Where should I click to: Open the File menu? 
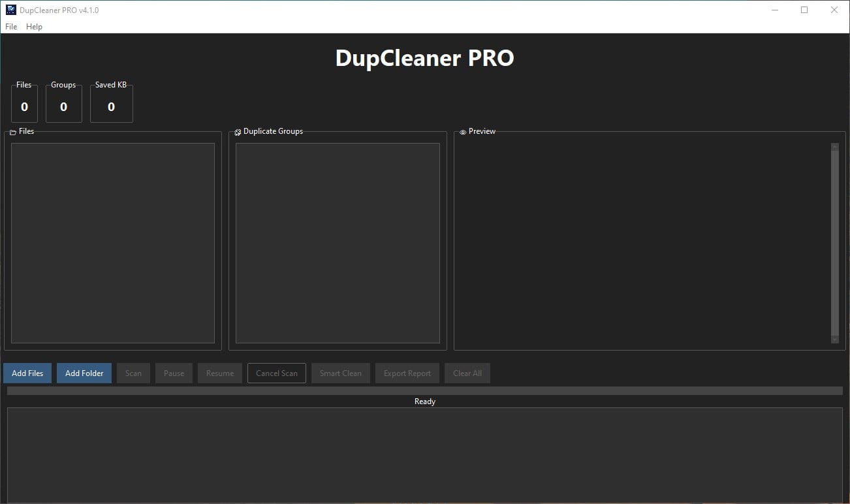(x=10, y=27)
